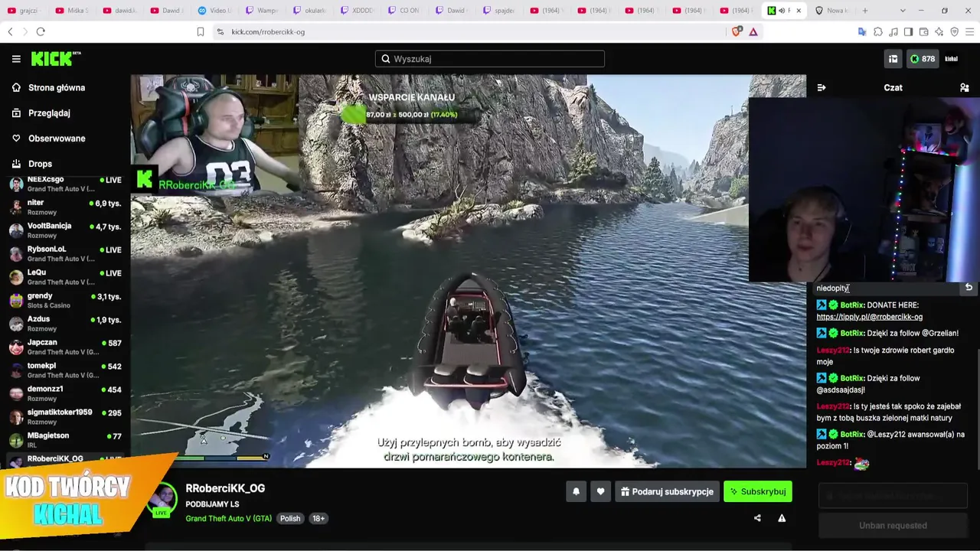Open Przeglądaj in the sidebar

click(49, 112)
